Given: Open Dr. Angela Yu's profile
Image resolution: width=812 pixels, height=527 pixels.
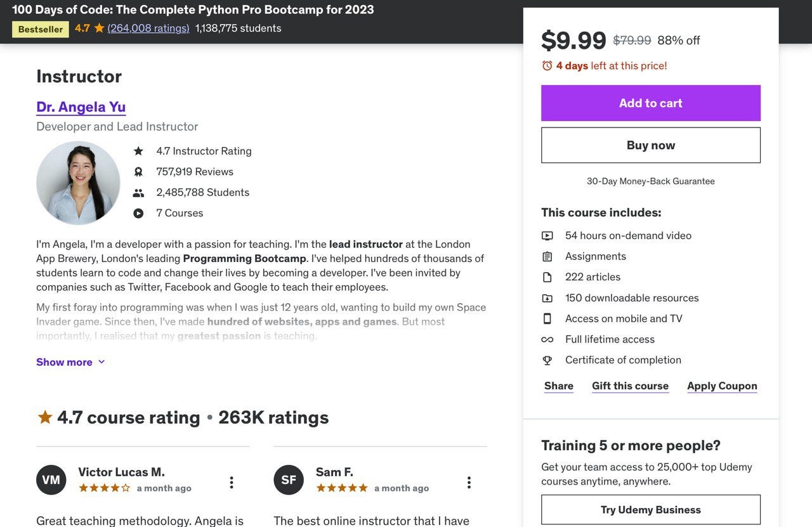Looking at the screenshot, I should (x=81, y=106).
